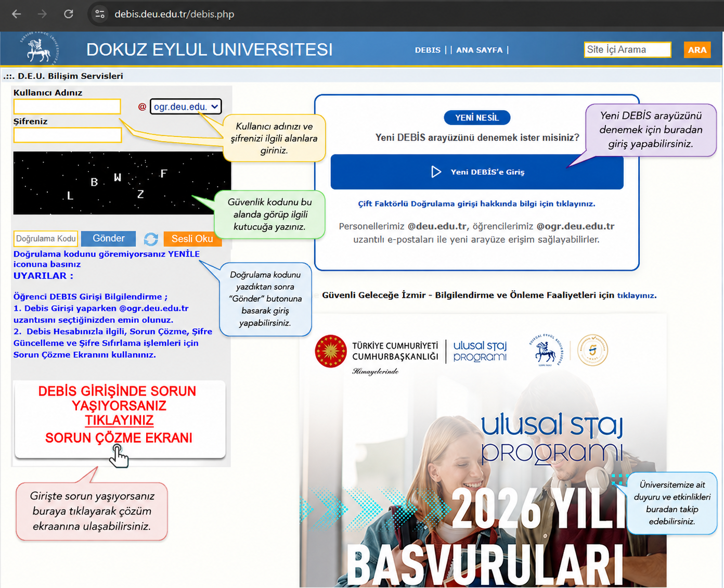Screen dimensions: 724x588
Task: Click the Kullanıcı Adınız input field
Action: pyautogui.click(x=67, y=107)
